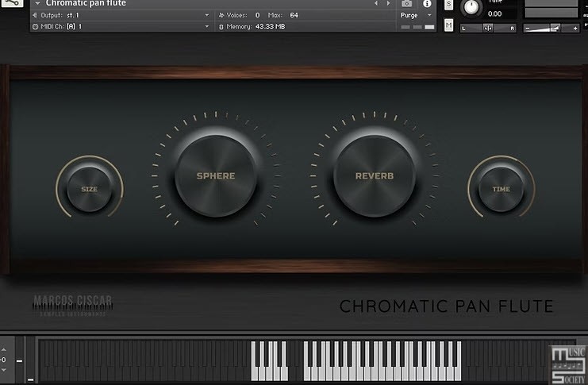This screenshot has width=588, height=385.
Task: Click the minus at volume slider's left end
Action: (x=527, y=29)
